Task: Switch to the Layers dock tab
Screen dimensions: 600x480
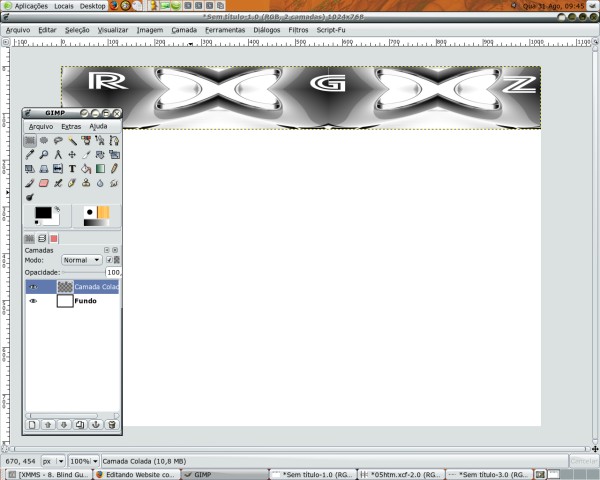Action: pyautogui.click(x=42, y=238)
